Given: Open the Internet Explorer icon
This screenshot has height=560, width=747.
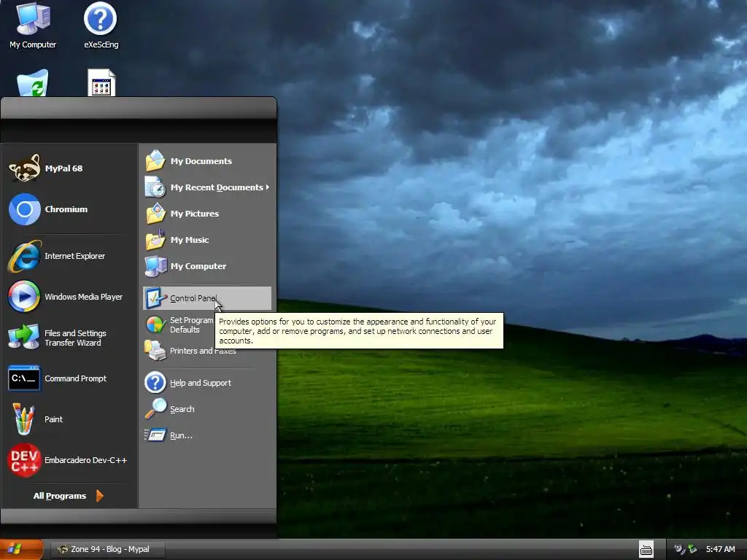Looking at the screenshot, I should click(x=24, y=256).
